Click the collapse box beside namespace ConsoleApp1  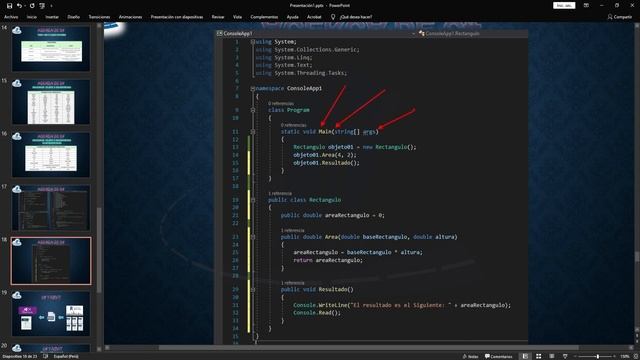[x=253, y=88]
